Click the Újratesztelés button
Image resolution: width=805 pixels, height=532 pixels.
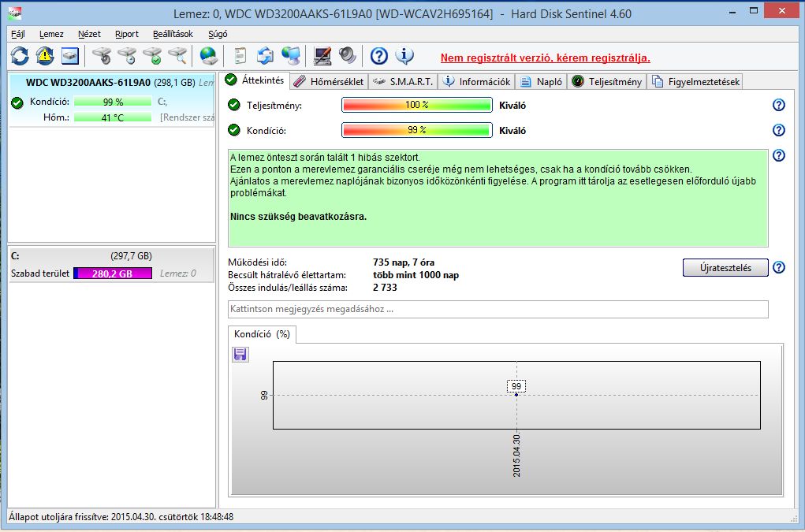[725, 268]
